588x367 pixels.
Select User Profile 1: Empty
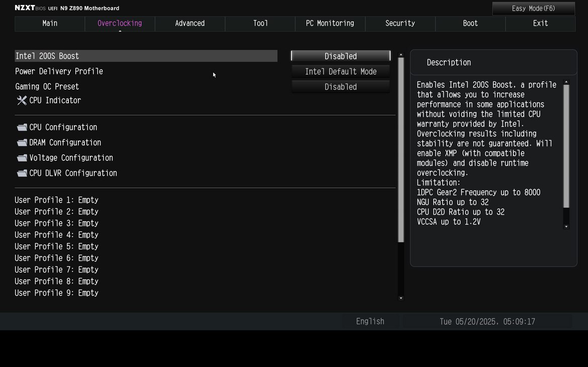tap(57, 200)
